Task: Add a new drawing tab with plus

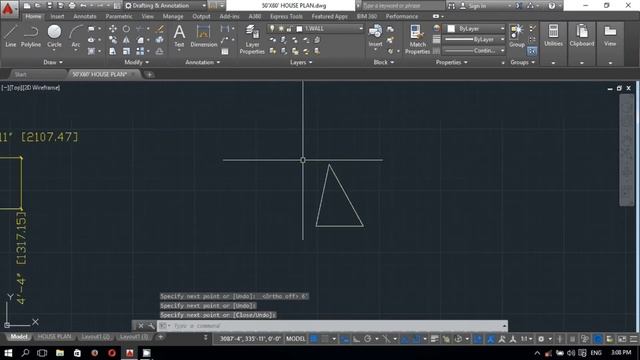Action: 149,74
